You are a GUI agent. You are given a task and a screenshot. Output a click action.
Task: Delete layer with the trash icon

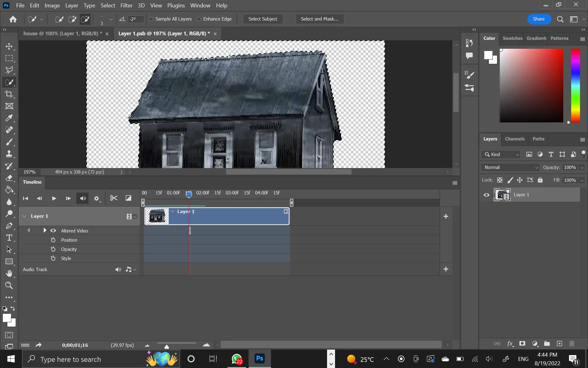(x=571, y=343)
